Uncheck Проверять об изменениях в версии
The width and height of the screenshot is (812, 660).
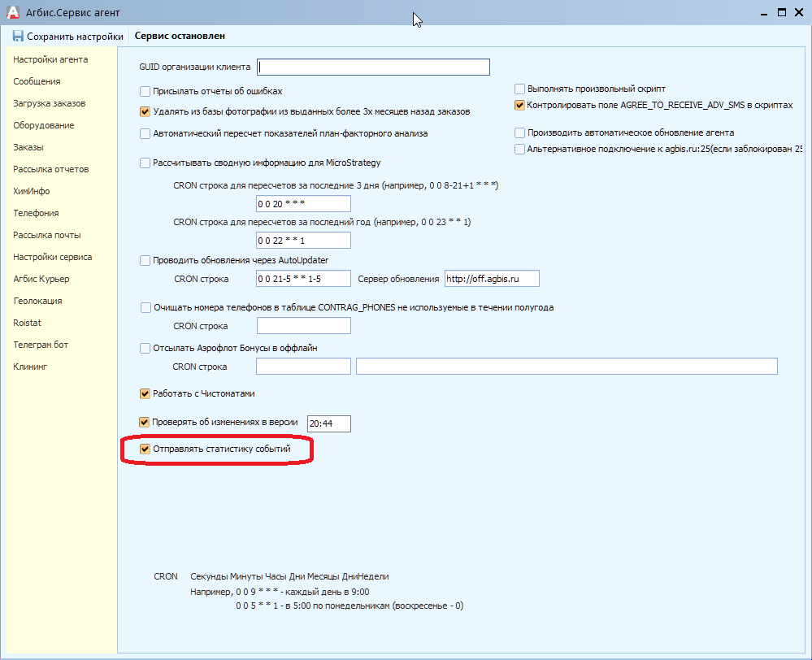[145, 422]
